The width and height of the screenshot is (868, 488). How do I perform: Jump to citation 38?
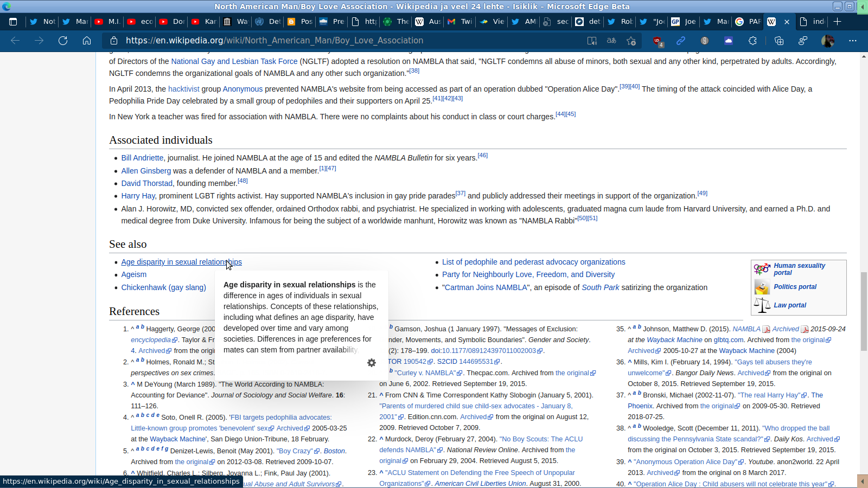pyautogui.click(x=414, y=70)
